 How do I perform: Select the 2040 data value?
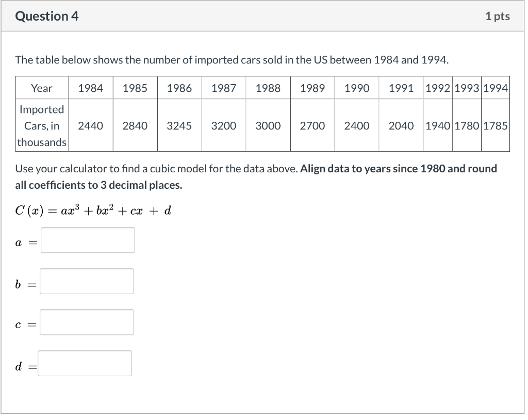(x=401, y=126)
